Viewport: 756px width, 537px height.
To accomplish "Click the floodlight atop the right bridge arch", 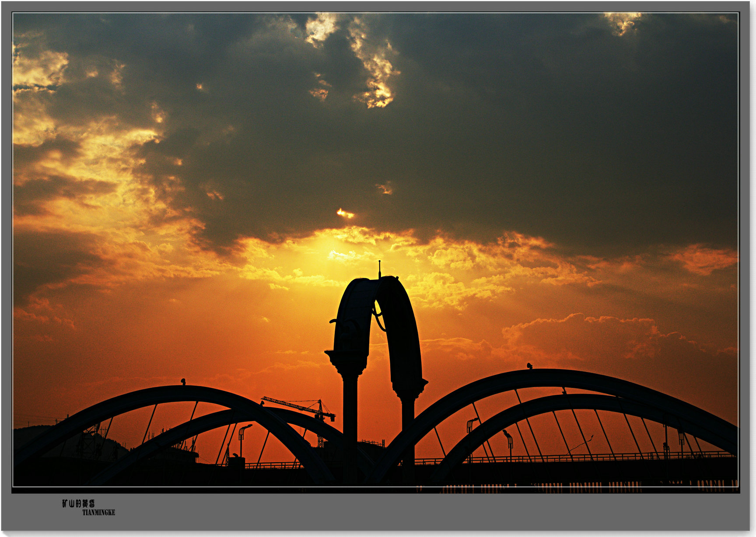I will pyautogui.click(x=529, y=366).
